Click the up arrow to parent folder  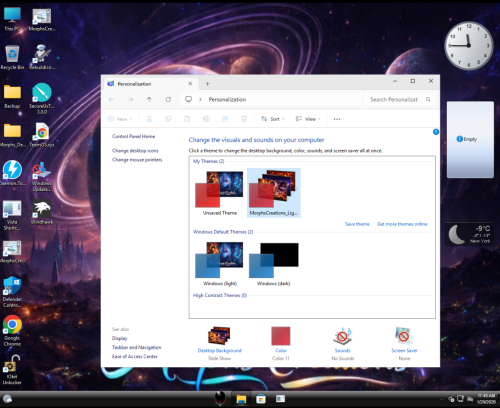coord(149,99)
